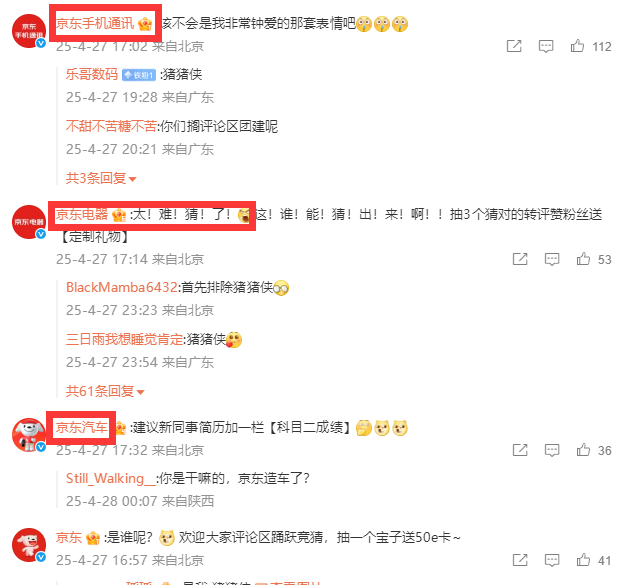
Task: Open 乐哥数码 user profile
Action: click(92, 74)
